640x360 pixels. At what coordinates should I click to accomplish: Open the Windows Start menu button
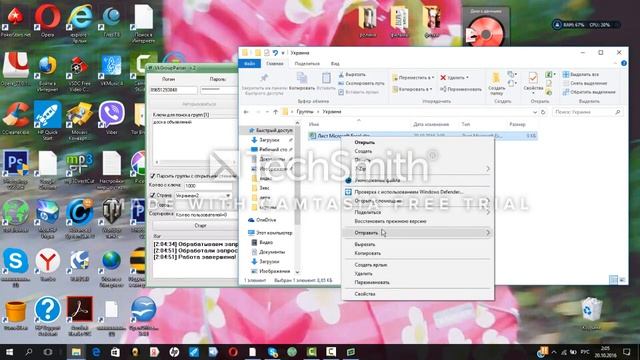coord(9,352)
